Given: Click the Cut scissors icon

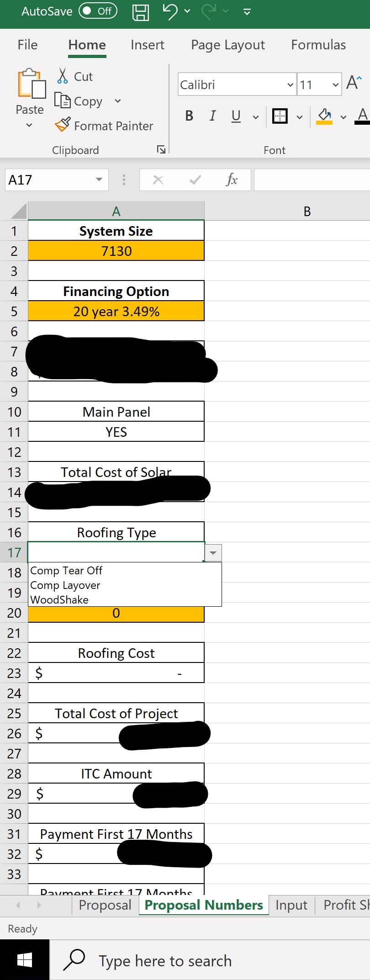Looking at the screenshot, I should (x=63, y=76).
